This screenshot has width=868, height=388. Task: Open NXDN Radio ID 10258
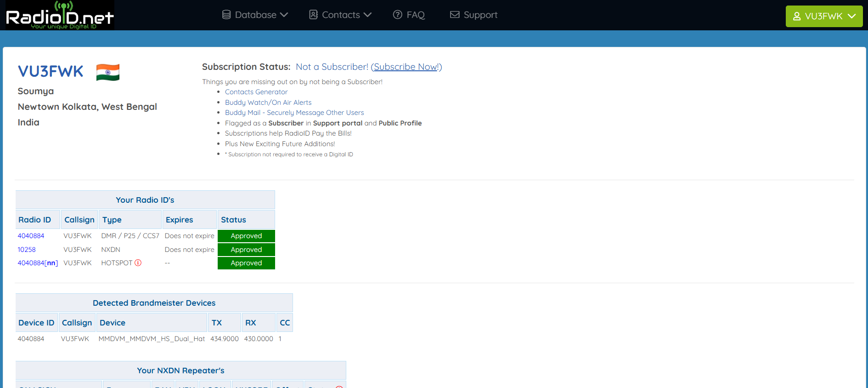pos(27,250)
